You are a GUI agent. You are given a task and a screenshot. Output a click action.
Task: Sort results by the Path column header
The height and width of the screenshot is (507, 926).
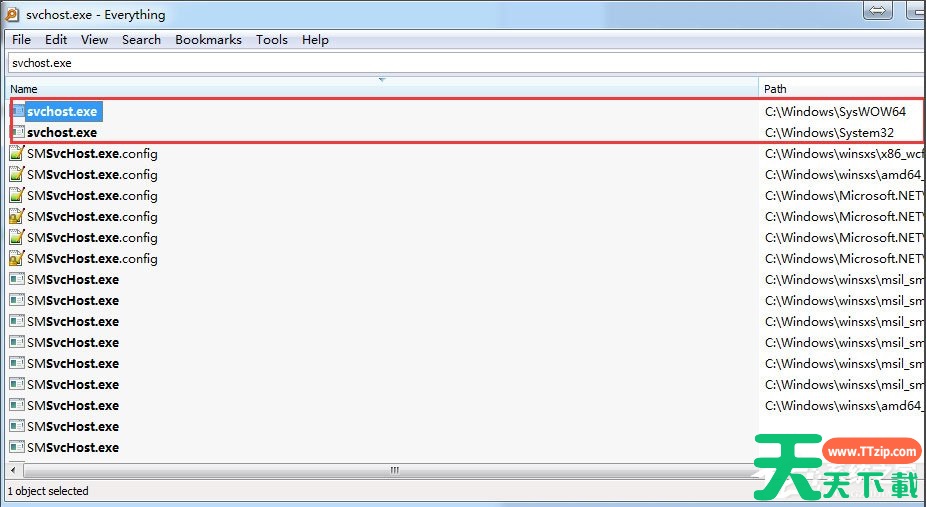point(843,89)
